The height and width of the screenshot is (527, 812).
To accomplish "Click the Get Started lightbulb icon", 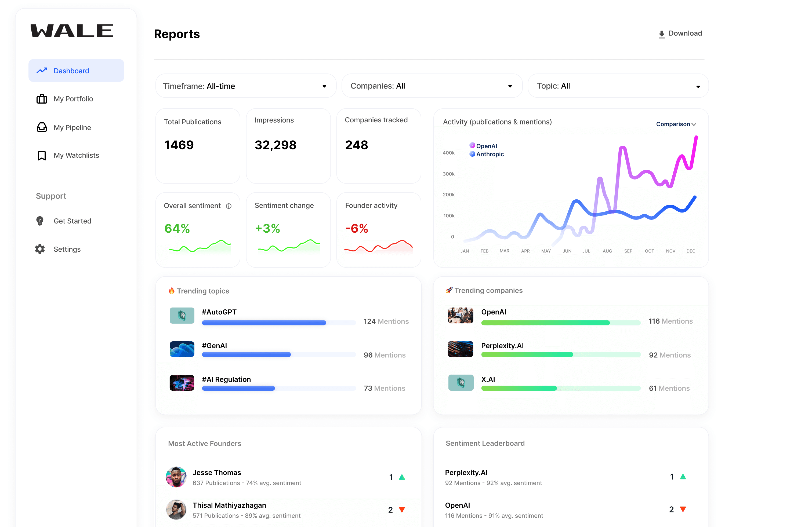I will tap(40, 221).
